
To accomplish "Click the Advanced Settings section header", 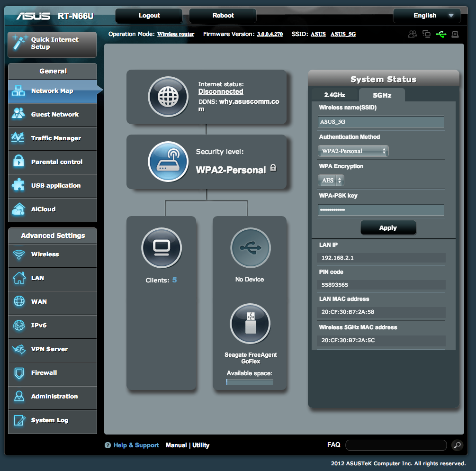I will [x=53, y=235].
